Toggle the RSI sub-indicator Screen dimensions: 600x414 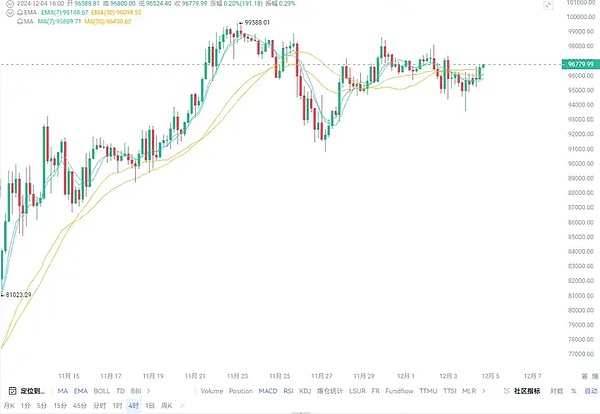pos(288,391)
